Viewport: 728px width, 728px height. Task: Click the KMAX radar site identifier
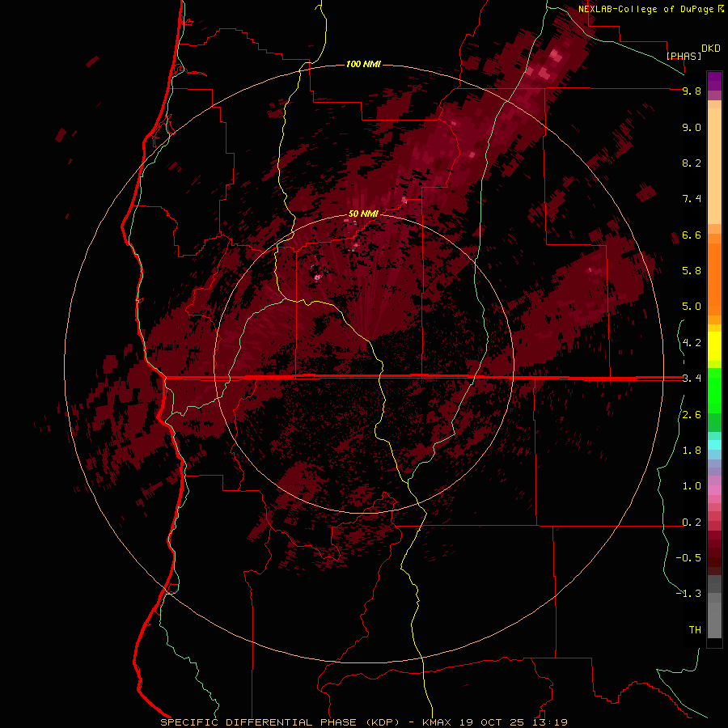point(437,722)
